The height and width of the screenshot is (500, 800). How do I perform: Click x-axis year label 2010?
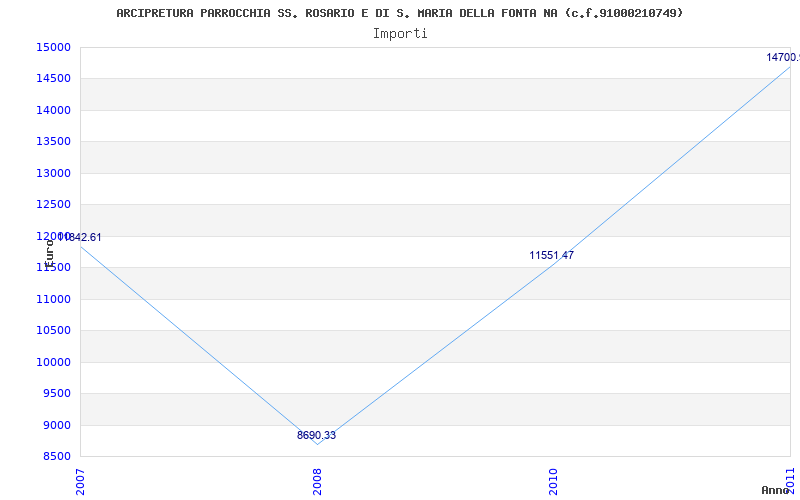554,482
